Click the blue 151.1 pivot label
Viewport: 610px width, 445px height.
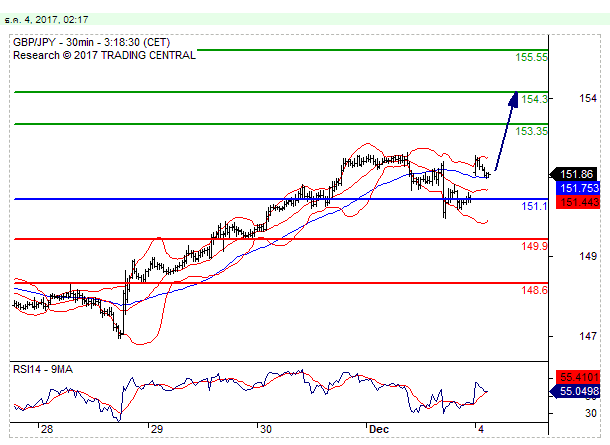click(534, 206)
